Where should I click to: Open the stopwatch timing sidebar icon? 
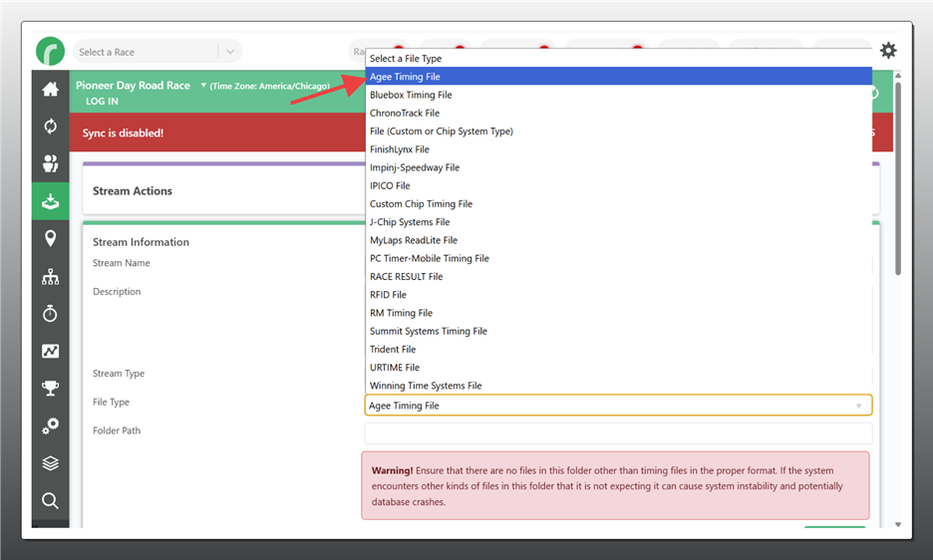point(51,313)
